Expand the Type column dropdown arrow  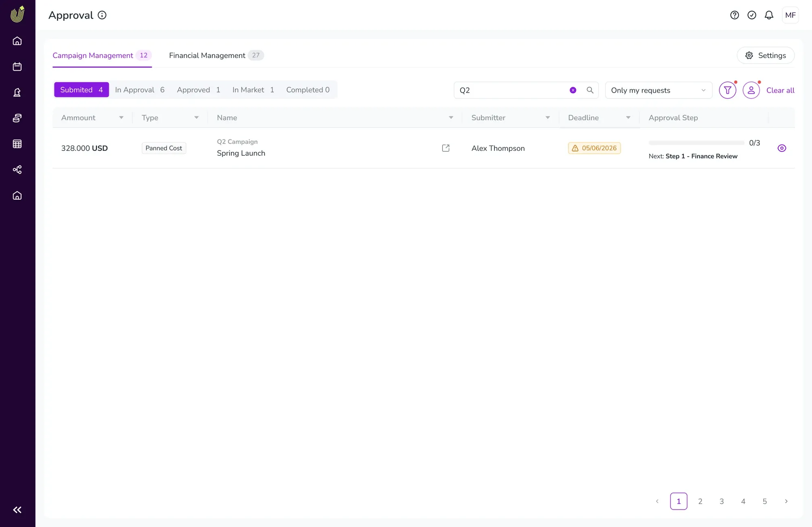[x=197, y=118]
